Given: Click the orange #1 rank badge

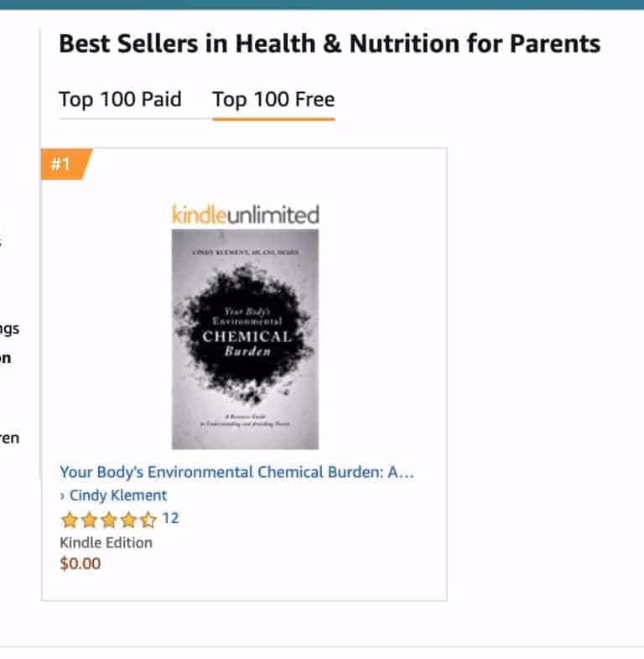Looking at the screenshot, I should pyautogui.click(x=61, y=164).
